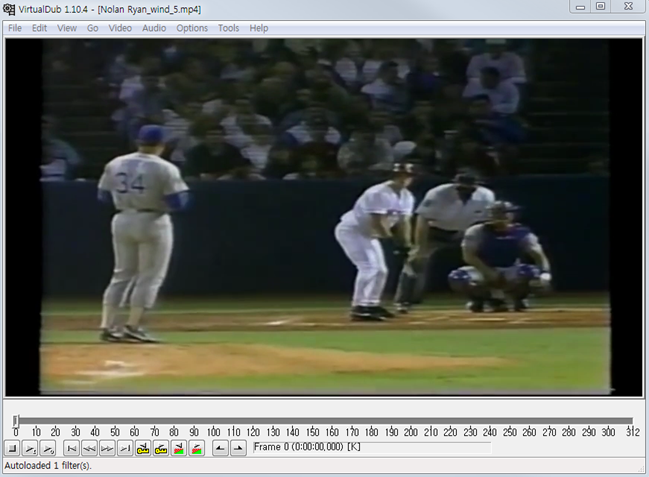
Task: Step backward one frame
Action: (x=89, y=448)
